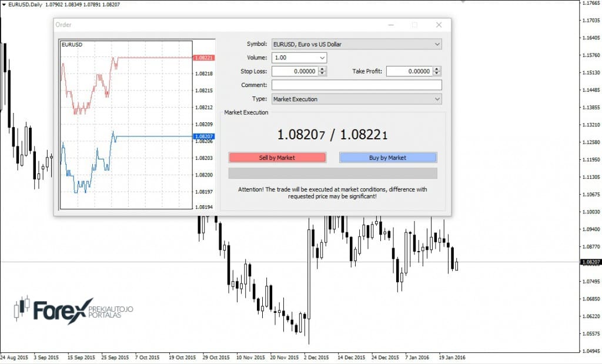Decrease Take Profit with the down arrow
Screen dimensions: 602x364
coord(437,74)
